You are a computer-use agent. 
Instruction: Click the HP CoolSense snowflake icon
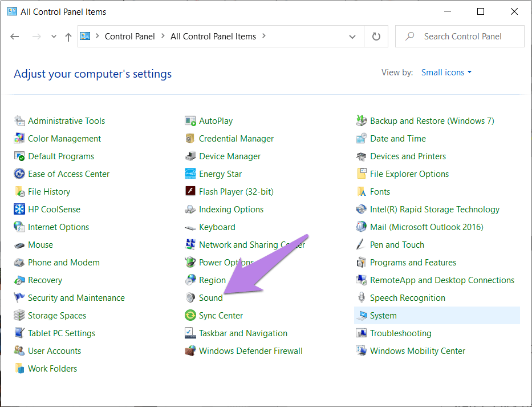(x=19, y=209)
